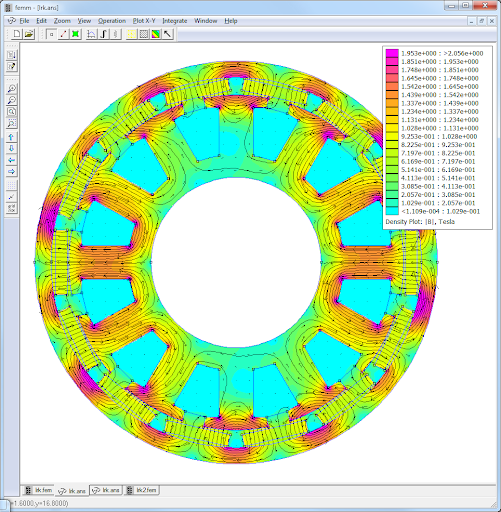Click the zoom in magnifier
501x512 pixels.
pos(11,89)
